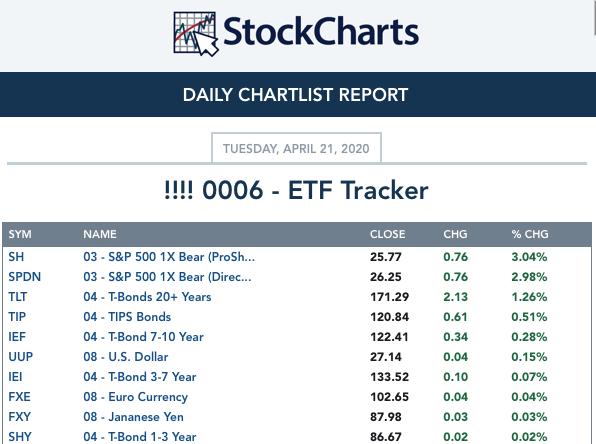Click the IEI symbol
The width and height of the screenshot is (596, 444).
pos(15,377)
